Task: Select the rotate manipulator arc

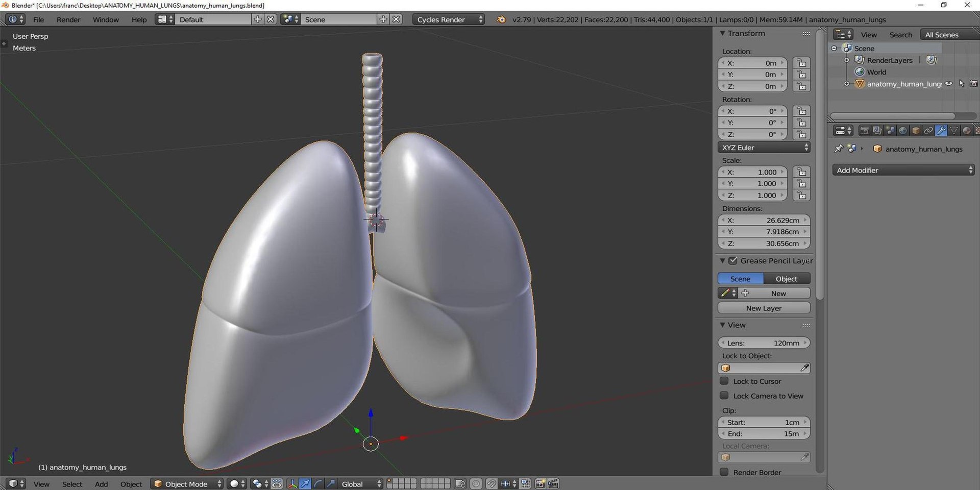Action: (318, 483)
